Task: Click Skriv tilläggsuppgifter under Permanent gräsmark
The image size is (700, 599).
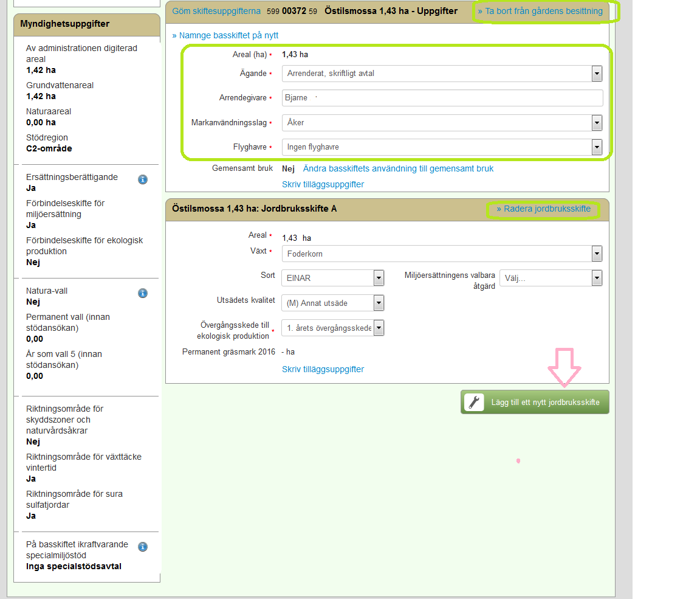Action: pos(323,369)
